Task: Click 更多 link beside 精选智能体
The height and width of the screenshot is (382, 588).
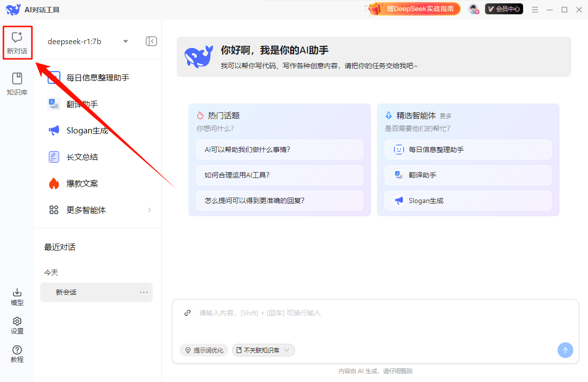Action: (445, 116)
